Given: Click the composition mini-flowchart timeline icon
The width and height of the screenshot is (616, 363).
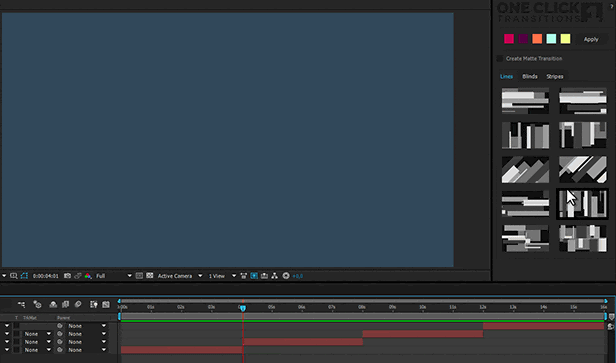Looking at the screenshot, I should (x=22, y=304).
